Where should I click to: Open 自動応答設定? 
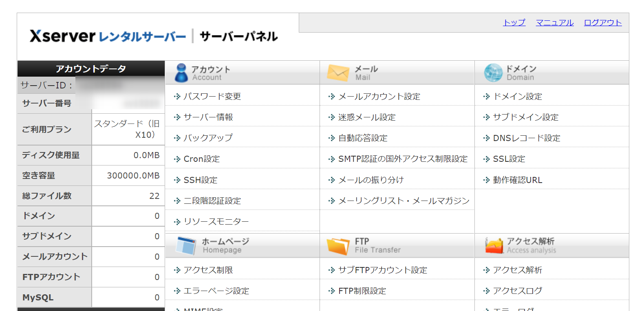[x=363, y=138]
